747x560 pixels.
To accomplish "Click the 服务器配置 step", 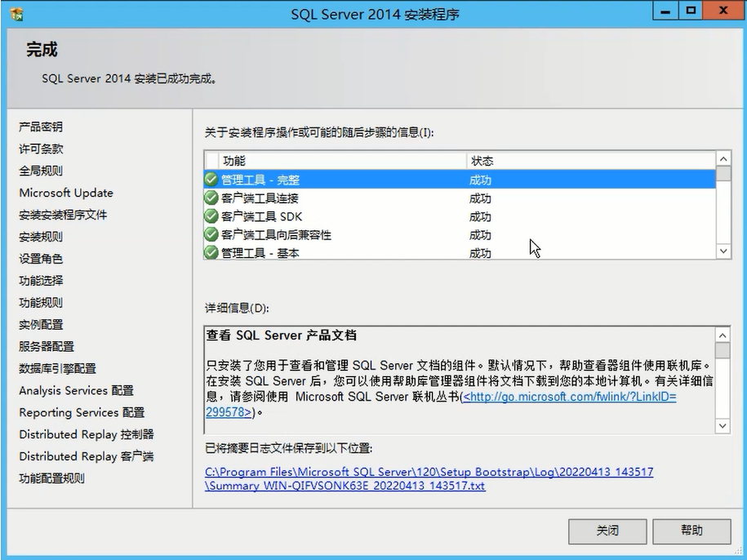I will (47, 346).
